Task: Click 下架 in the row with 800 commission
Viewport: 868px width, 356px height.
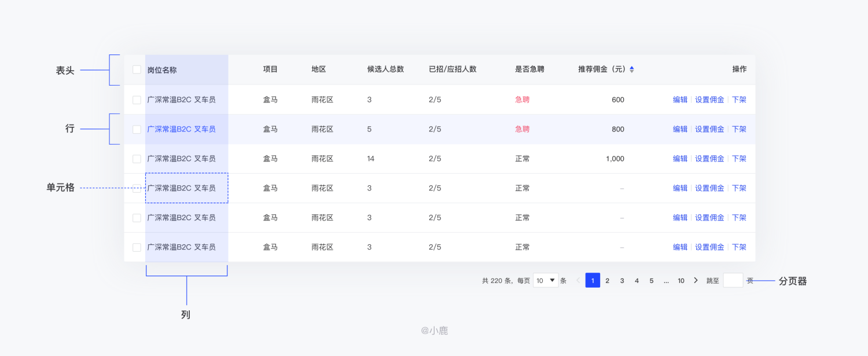Action: [739, 129]
